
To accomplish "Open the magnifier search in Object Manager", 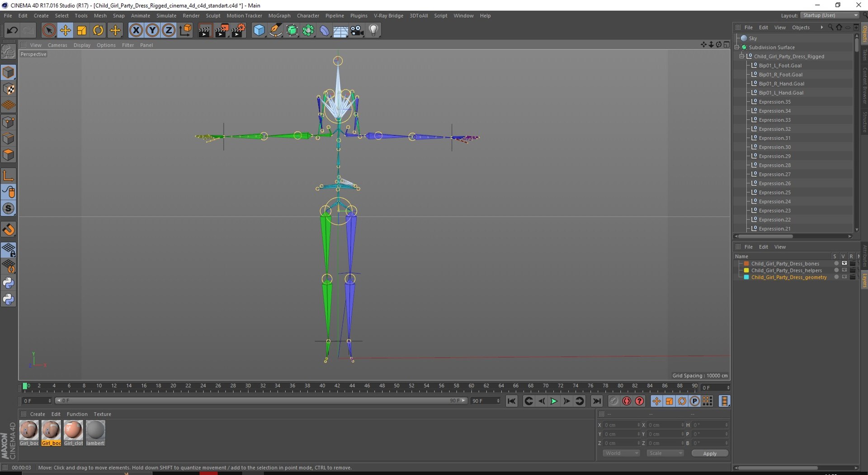I will pyautogui.click(x=830, y=28).
